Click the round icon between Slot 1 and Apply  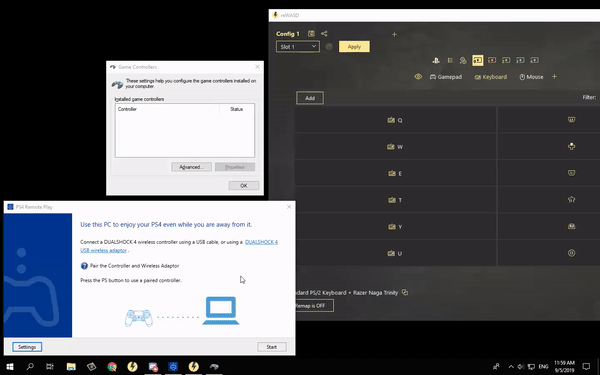(x=329, y=47)
